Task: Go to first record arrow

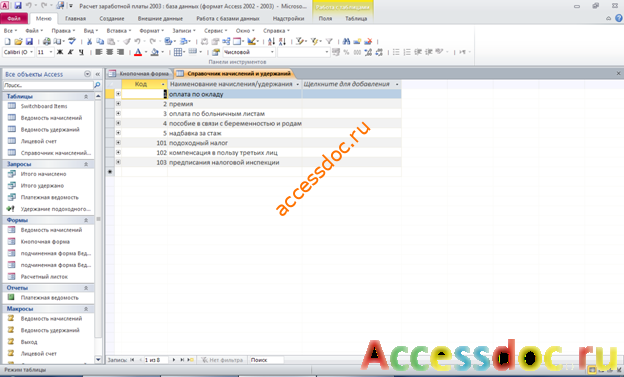Action: point(133,360)
